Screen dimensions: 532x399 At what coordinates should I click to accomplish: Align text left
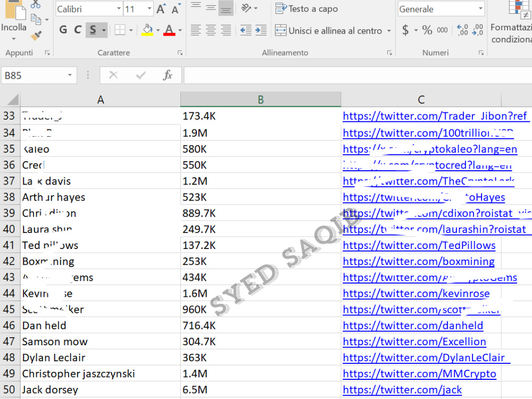click(196, 30)
